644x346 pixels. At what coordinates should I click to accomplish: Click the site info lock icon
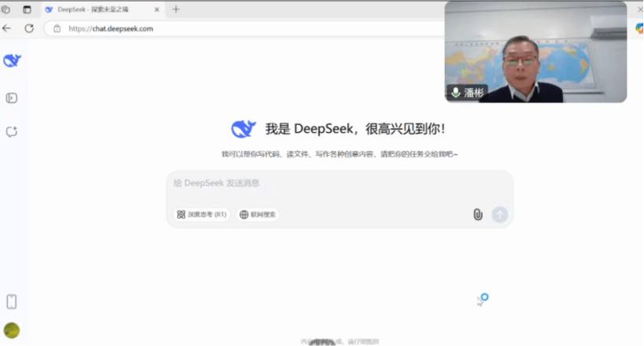pos(57,28)
